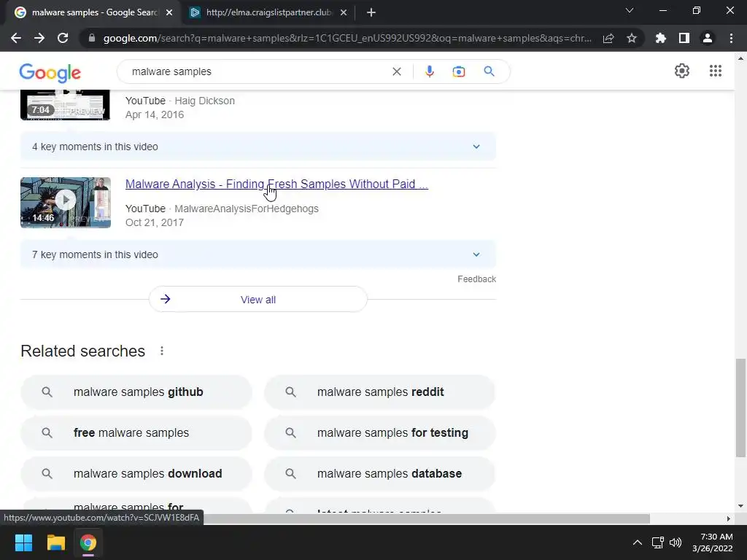Go to Google home via logo
Image resolution: width=747 pixels, height=560 pixels.
(50, 73)
